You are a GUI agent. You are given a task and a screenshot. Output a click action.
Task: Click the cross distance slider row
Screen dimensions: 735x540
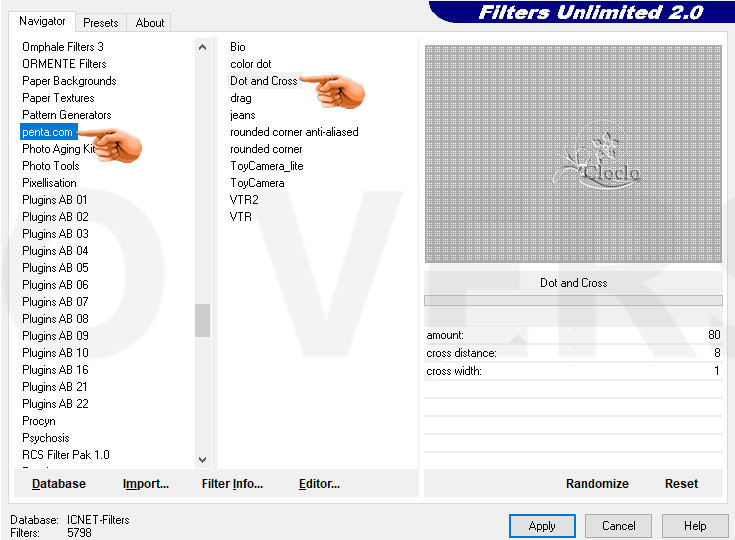click(573, 353)
